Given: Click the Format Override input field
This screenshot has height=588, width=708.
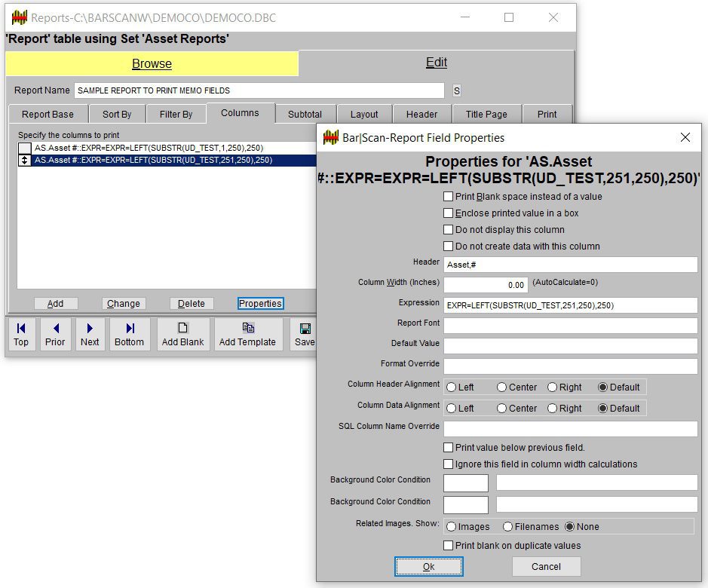Looking at the screenshot, I should tap(571, 366).
